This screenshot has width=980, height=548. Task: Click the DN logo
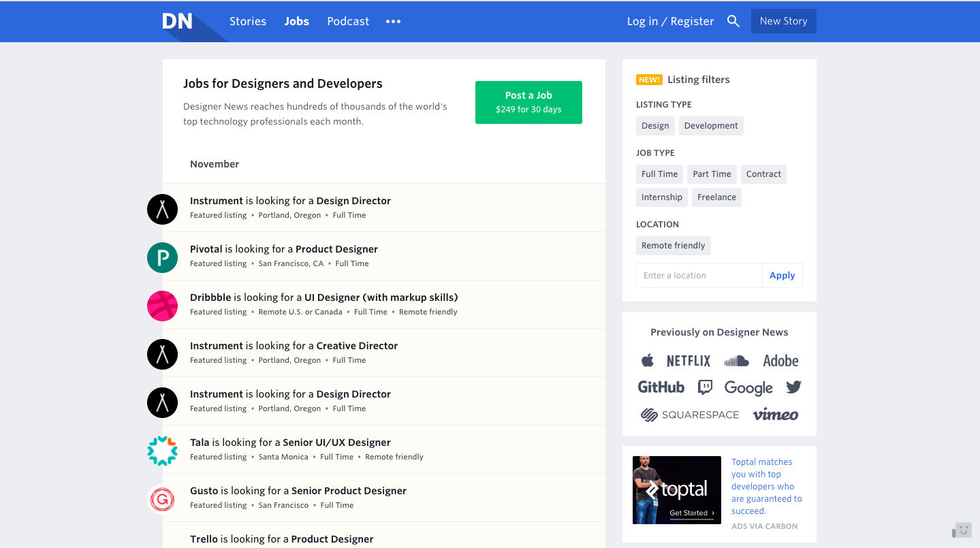tap(176, 21)
